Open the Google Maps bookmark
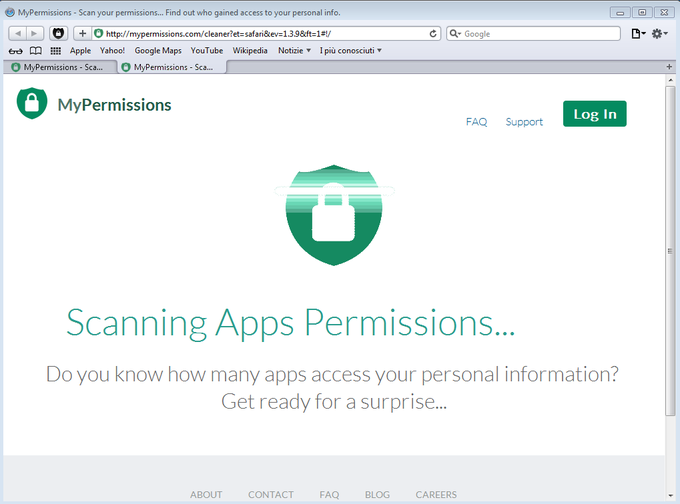The width and height of the screenshot is (680, 504). coord(158,51)
